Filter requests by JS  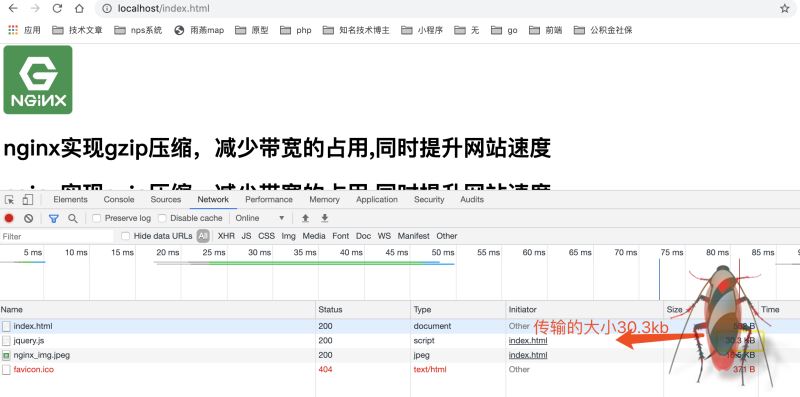pyautogui.click(x=246, y=236)
